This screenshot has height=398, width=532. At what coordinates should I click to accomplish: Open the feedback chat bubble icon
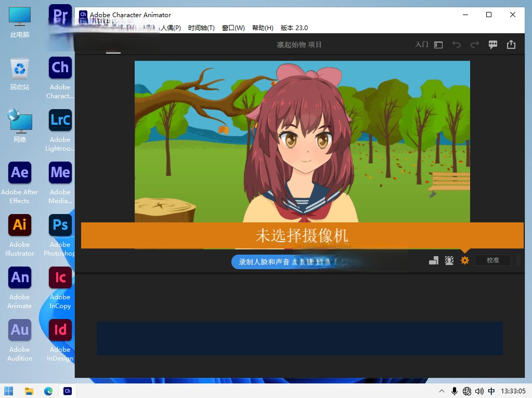pos(493,45)
